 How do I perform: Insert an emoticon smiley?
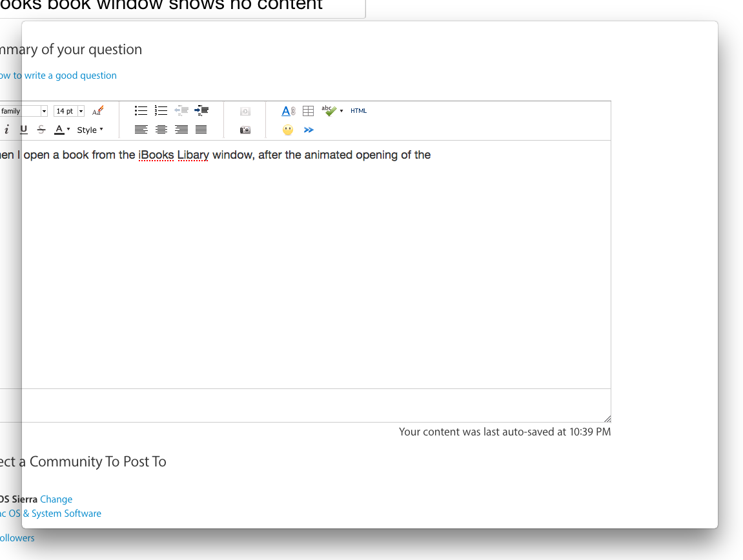point(288,130)
